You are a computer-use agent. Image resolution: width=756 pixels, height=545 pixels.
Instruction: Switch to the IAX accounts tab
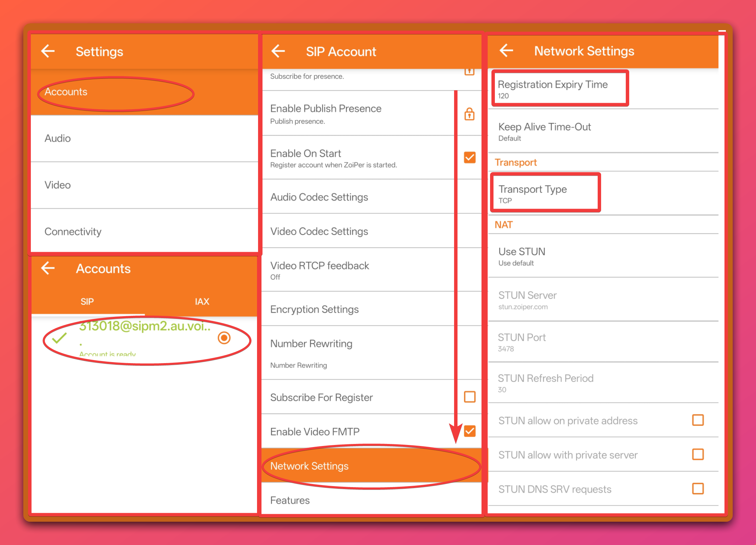202,301
